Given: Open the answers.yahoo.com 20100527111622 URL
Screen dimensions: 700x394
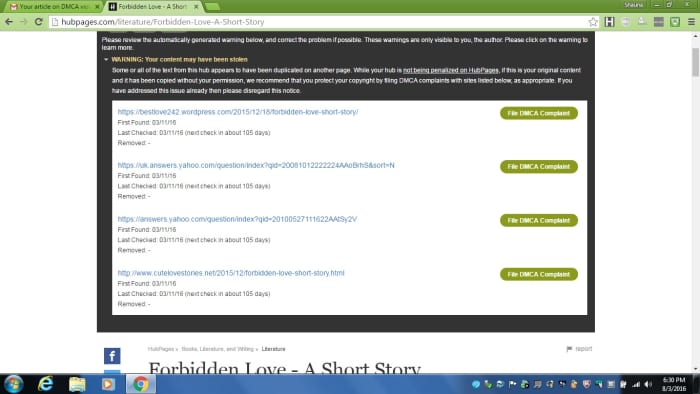Looking at the screenshot, I should tap(237, 219).
